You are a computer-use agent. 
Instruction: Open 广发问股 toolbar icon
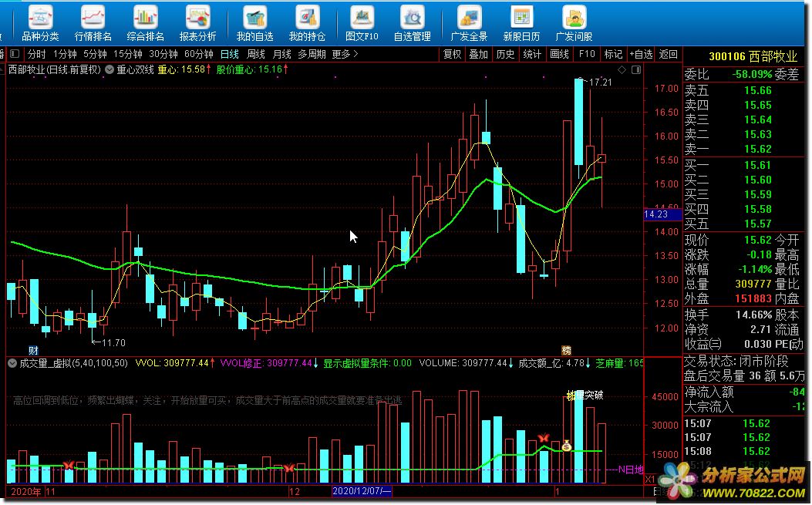[x=574, y=23]
